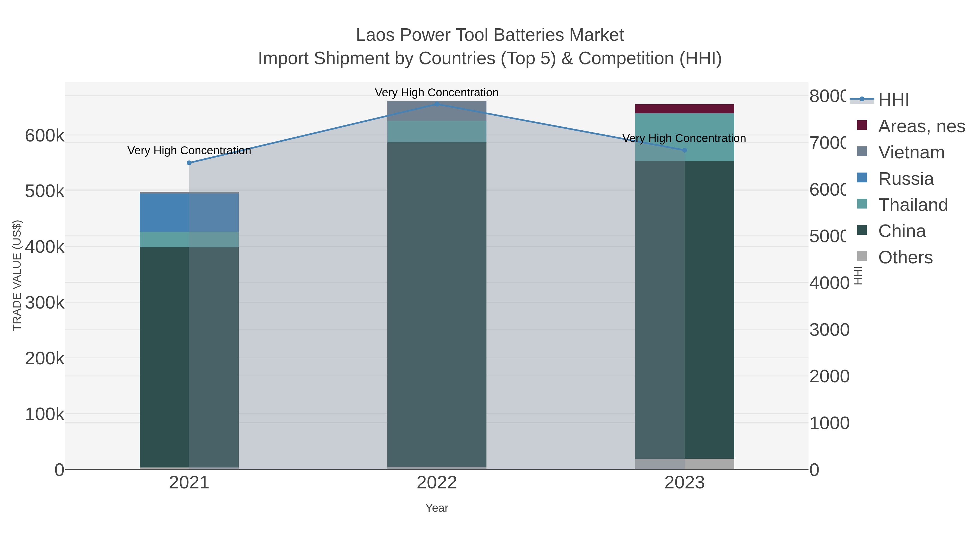980x551 pixels.
Task: Click the 600k left axis tick
Action: [x=45, y=136]
